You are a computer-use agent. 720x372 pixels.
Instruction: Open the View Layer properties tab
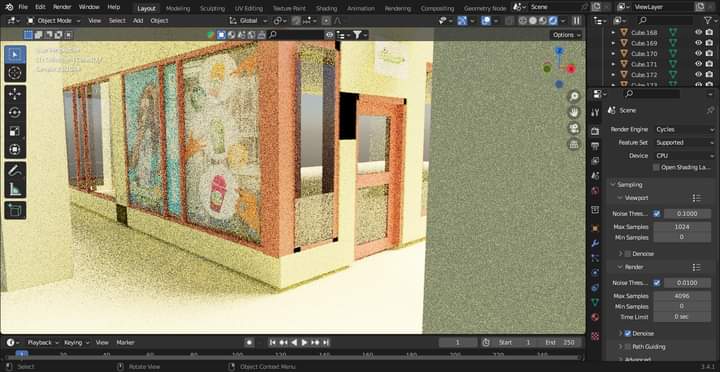[595, 161]
